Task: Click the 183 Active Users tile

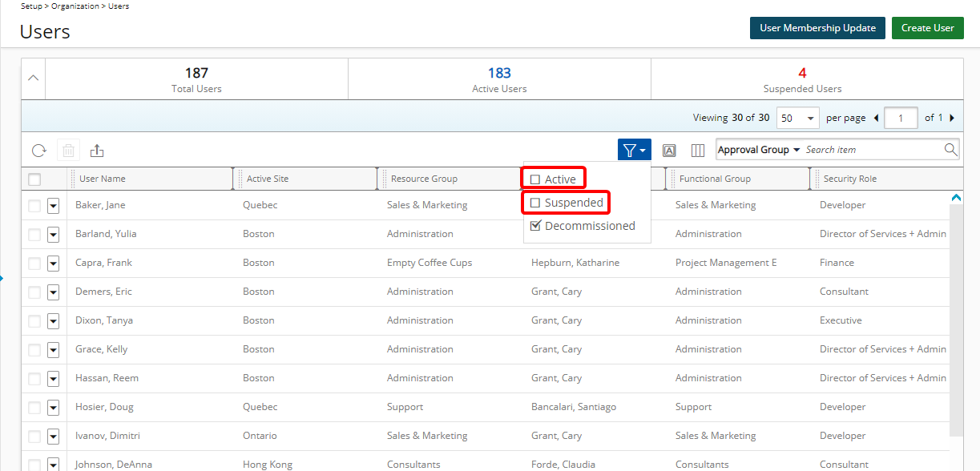Action: tap(499, 79)
